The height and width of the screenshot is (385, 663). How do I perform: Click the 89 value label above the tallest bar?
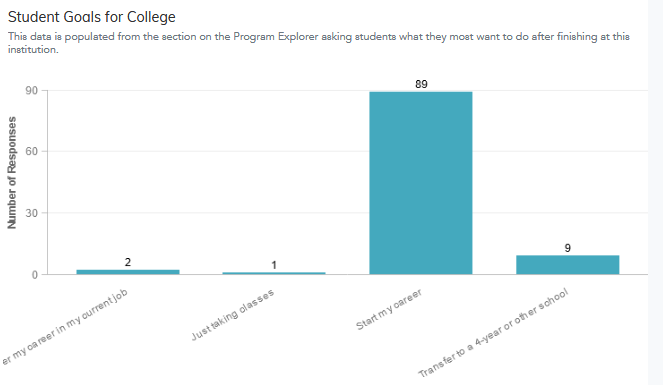tap(421, 84)
